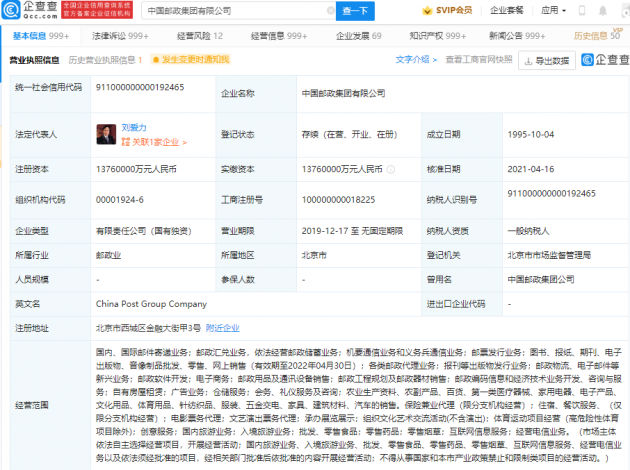
Task: Select 北京市市场监督管理局 authority value
Action: pyautogui.click(x=549, y=255)
